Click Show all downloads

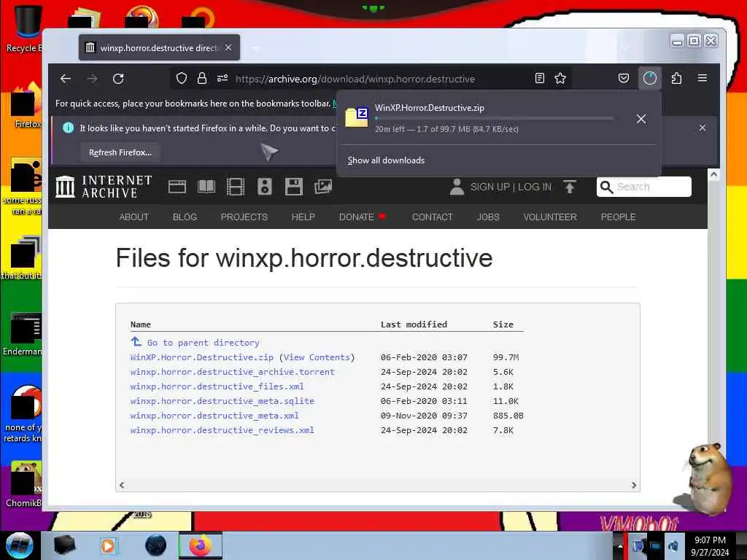point(386,160)
